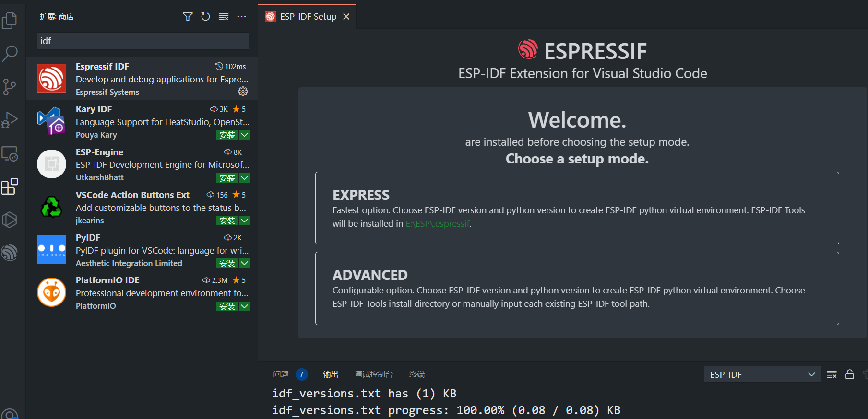Open the Accounts icon at the bottom of the activity bar
This screenshot has height=419, width=868.
click(x=10, y=414)
